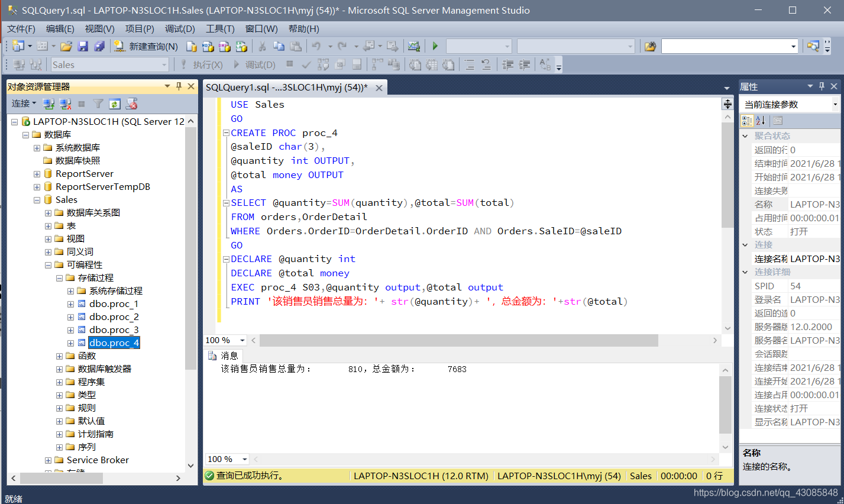This screenshot has height=504, width=844.
Task: Click the Find in Files binoculars icon
Action: click(x=650, y=46)
